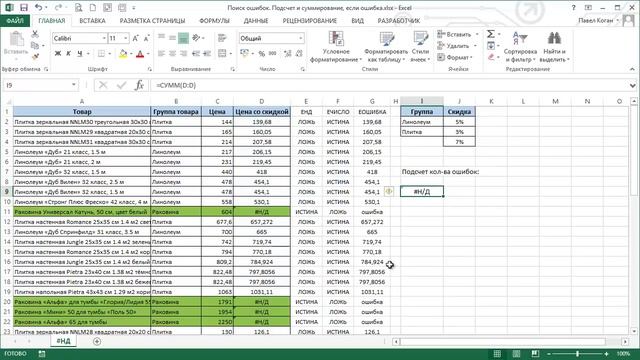This screenshot has height=360, width=640.
Task: Switch to the РАЗРАБОТЧИК tab
Action: point(399,20)
